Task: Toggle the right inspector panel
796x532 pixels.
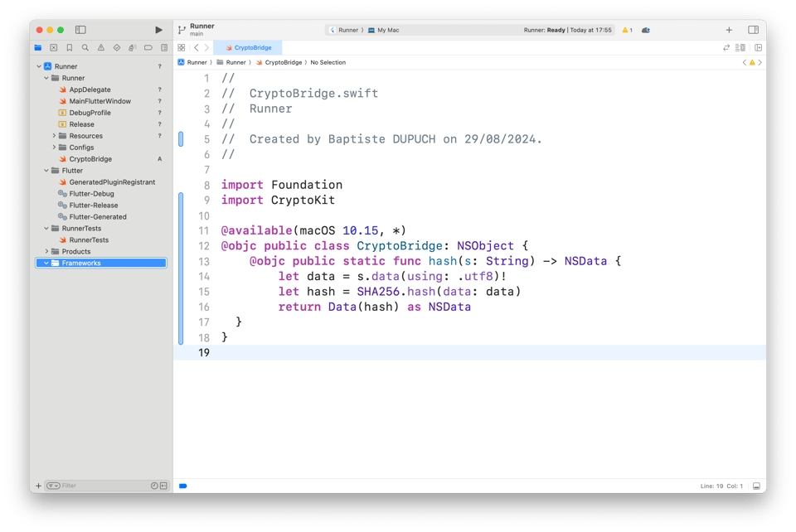Action: click(x=753, y=30)
